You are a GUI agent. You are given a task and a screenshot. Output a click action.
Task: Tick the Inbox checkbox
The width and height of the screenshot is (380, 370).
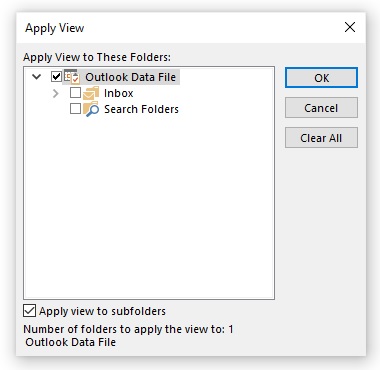coord(75,93)
